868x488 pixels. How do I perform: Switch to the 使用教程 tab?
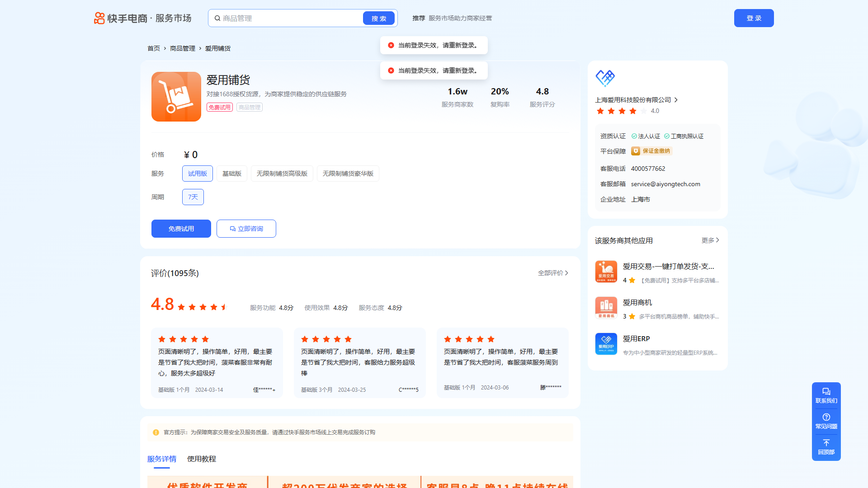click(x=202, y=459)
